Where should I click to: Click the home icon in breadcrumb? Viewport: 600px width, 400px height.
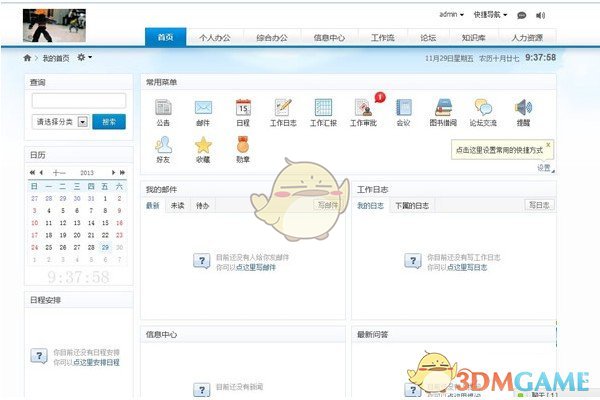[27, 58]
